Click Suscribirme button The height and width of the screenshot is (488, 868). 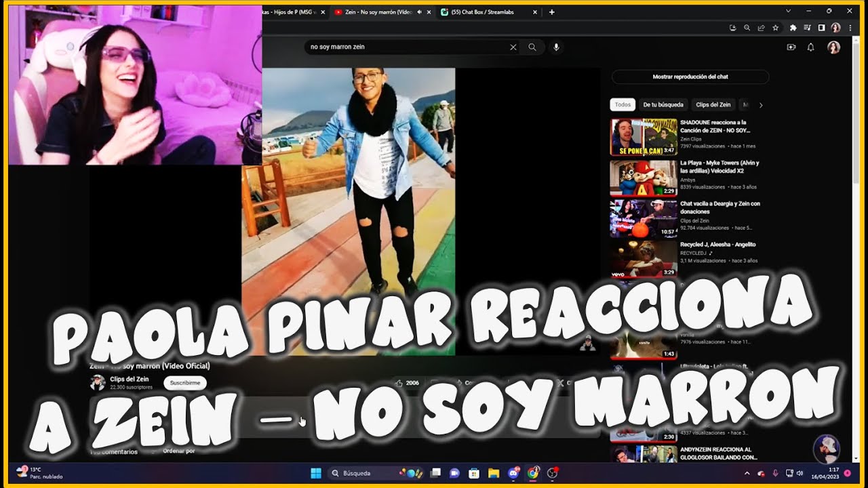(185, 383)
